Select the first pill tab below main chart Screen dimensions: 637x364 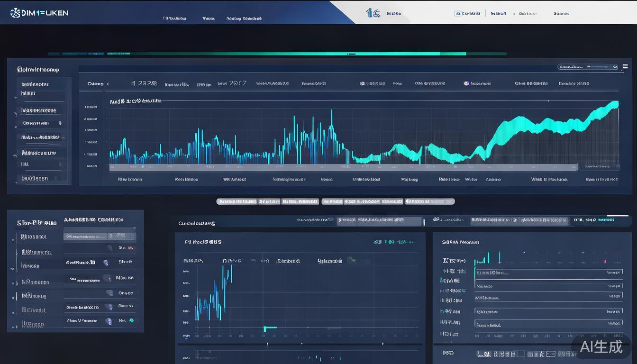(237, 201)
